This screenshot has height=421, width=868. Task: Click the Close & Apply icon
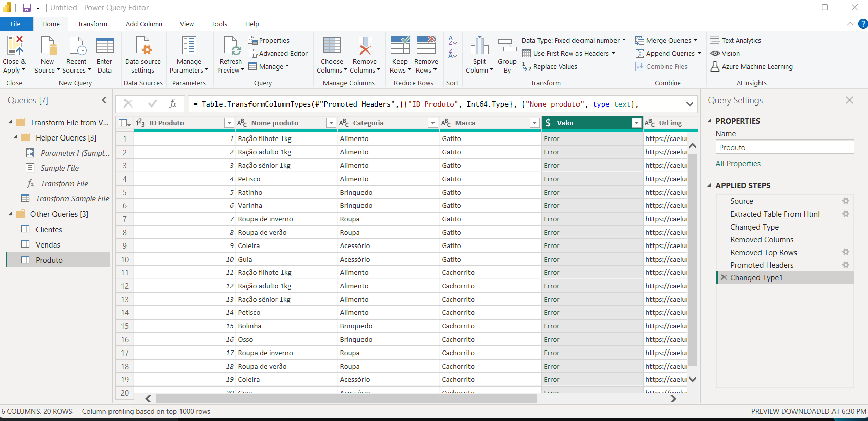[x=14, y=46]
